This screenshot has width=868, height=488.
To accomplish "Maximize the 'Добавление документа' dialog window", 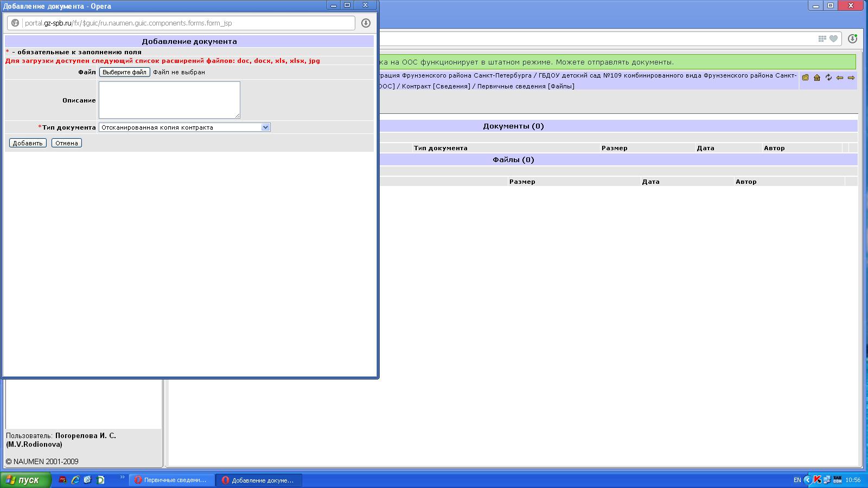I will coord(347,5).
